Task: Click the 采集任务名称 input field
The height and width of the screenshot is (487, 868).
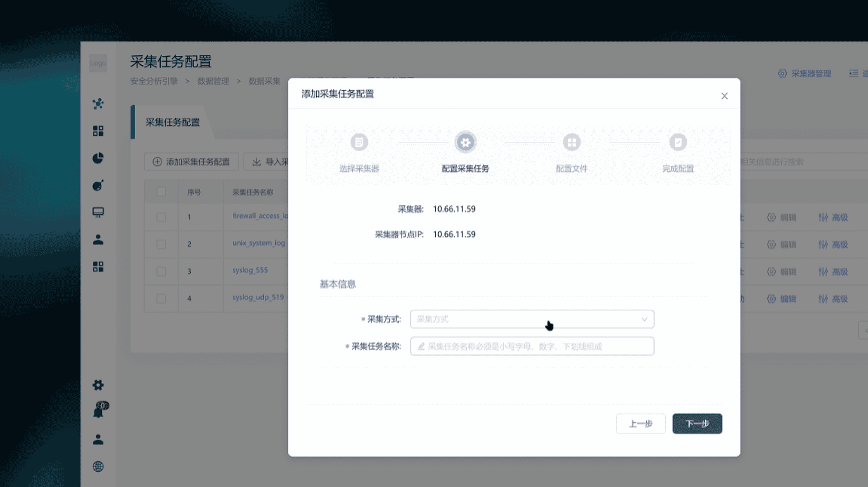Action: coord(532,346)
